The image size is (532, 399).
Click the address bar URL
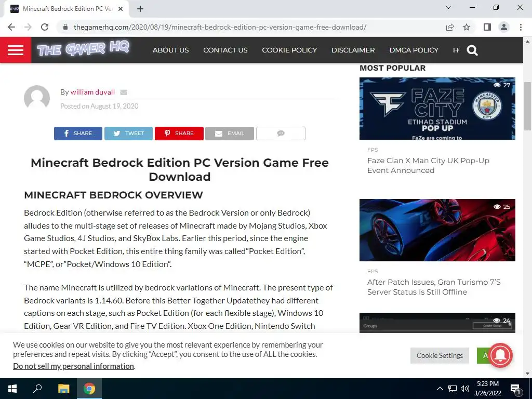coord(220,27)
